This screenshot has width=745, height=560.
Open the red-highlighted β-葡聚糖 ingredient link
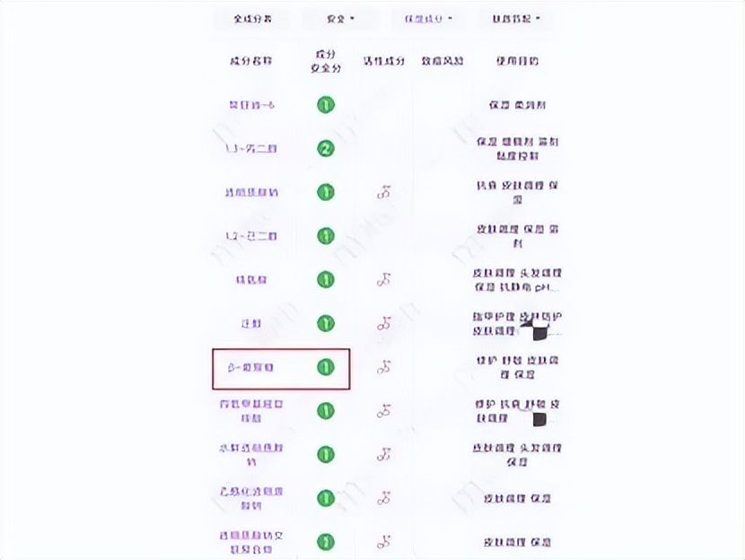pos(250,367)
